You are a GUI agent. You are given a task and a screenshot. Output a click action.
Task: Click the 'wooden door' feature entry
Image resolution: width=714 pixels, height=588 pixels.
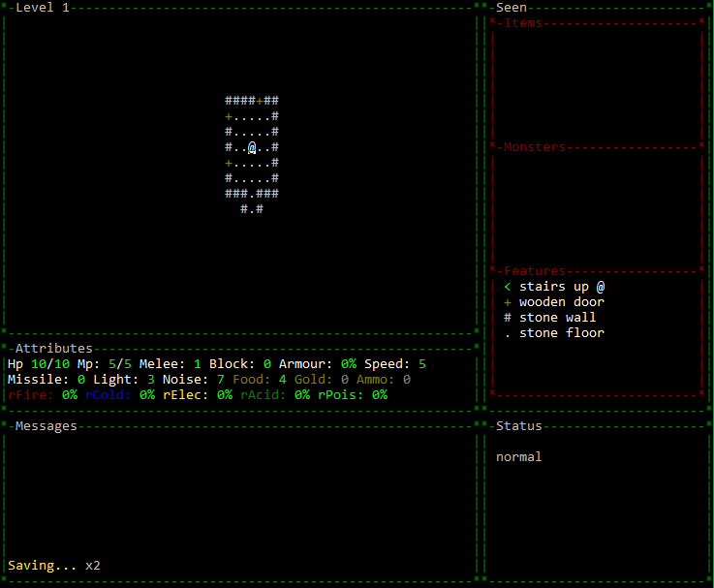(562, 302)
